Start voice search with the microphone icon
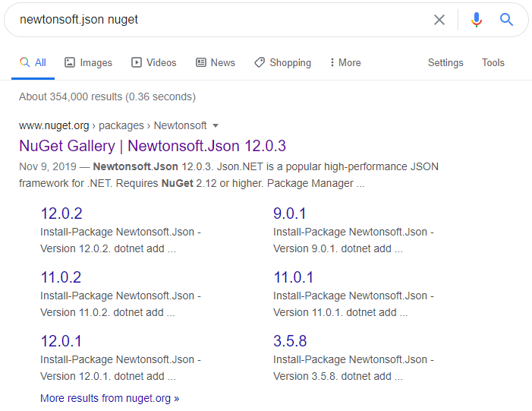This screenshot has width=532, height=411. [477, 20]
